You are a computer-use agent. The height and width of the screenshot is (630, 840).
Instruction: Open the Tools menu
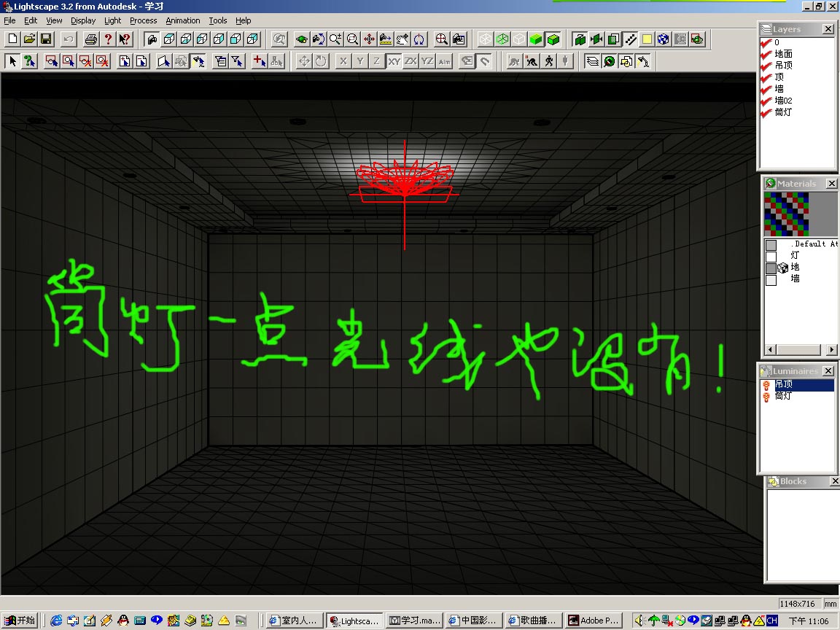[x=217, y=20]
